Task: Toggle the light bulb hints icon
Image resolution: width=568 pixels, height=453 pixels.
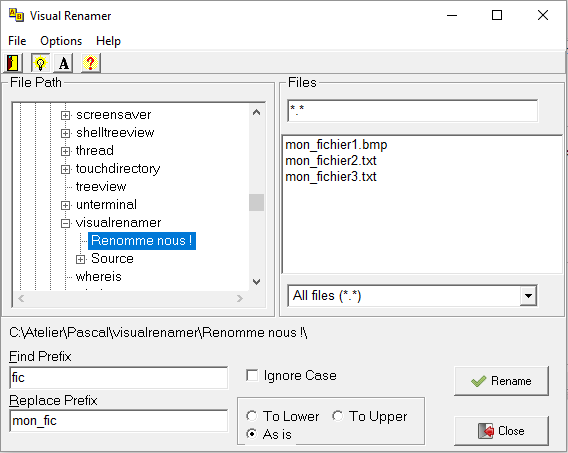Action: click(40, 63)
